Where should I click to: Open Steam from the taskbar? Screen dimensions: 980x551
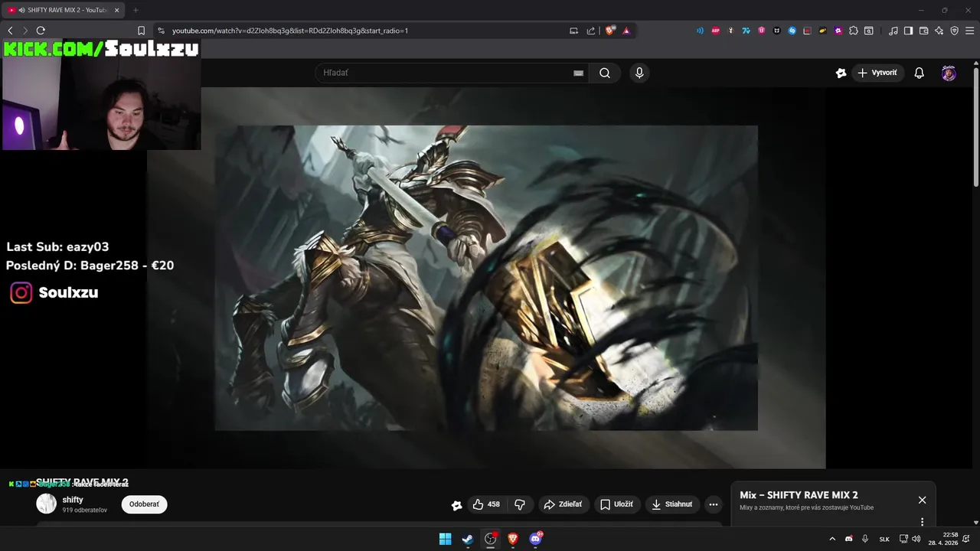click(468, 539)
